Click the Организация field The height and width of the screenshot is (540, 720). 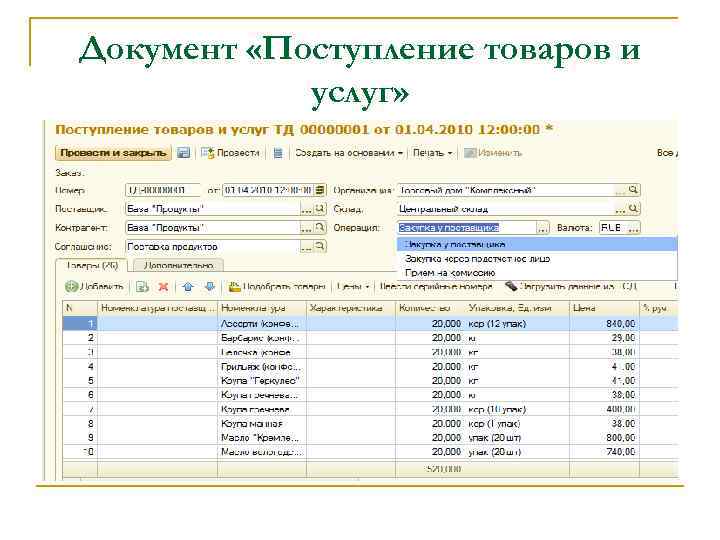506,190
